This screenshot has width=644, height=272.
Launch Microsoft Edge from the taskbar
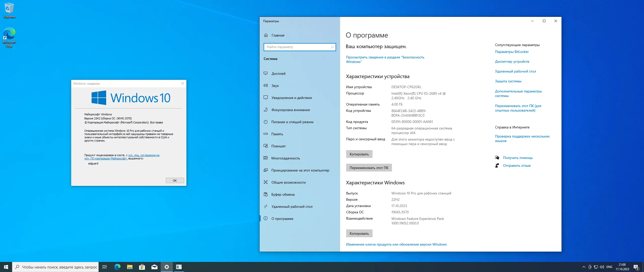coord(117,267)
